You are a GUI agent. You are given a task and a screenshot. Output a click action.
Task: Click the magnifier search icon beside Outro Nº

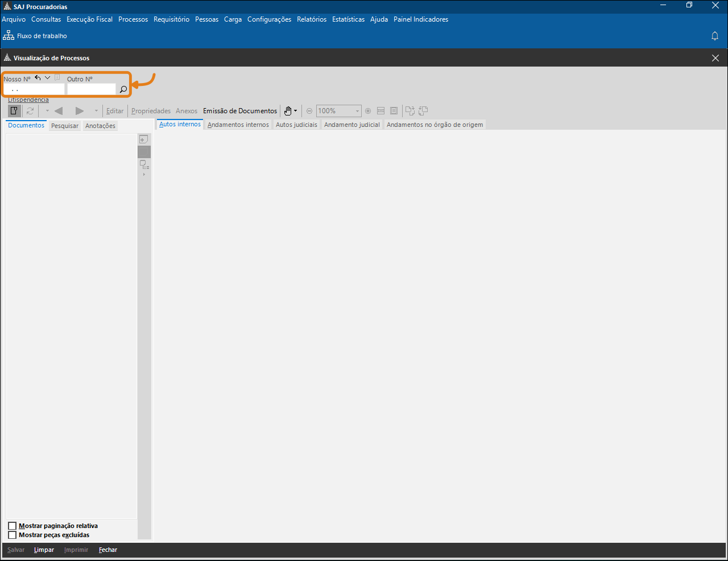(x=123, y=89)
